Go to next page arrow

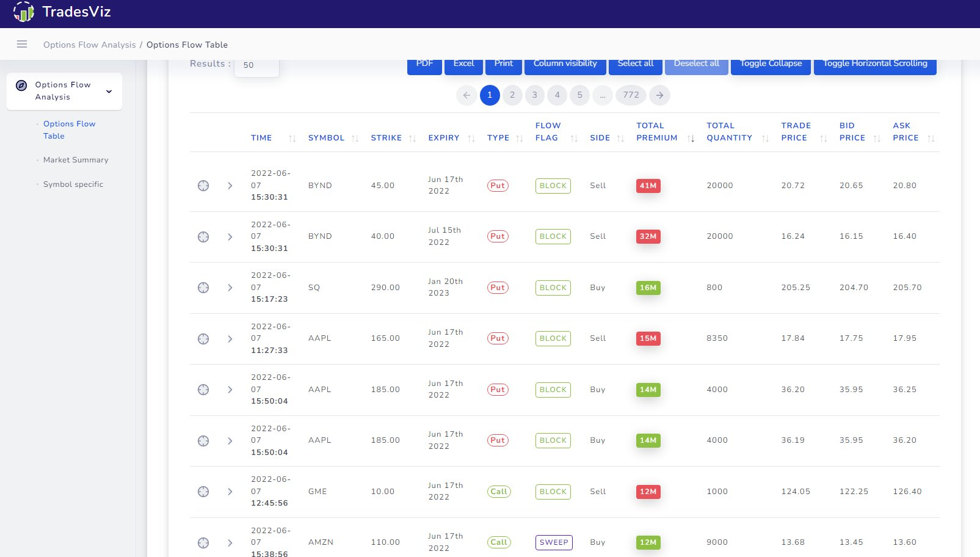pyautogui.click(x=659, y=95)
